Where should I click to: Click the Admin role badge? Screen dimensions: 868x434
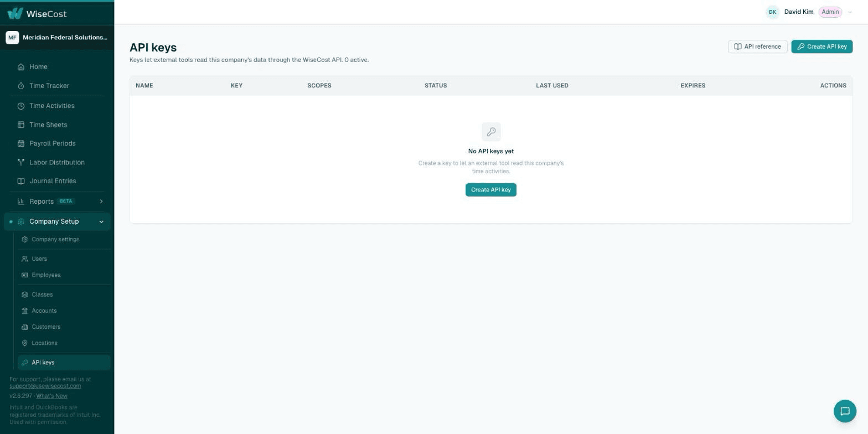coord(830,12)
